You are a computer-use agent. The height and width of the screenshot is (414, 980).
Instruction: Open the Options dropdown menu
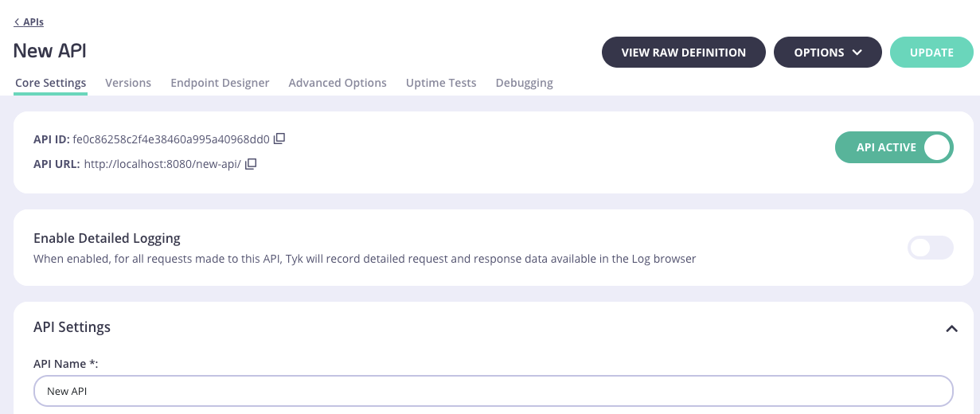click(827, 53)
